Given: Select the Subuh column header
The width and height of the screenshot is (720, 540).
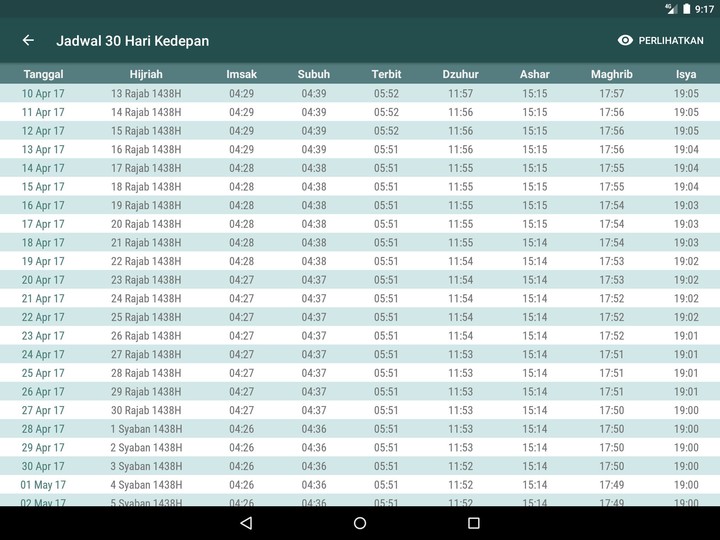Looking at the screenshot, I should click(313, 75).
